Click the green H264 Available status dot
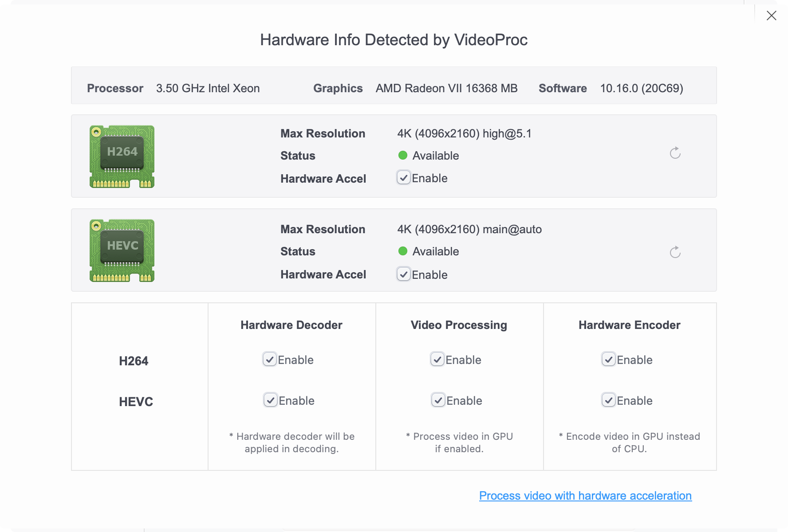The height and width of the screenshot is (532, 788). click(403, 155)
